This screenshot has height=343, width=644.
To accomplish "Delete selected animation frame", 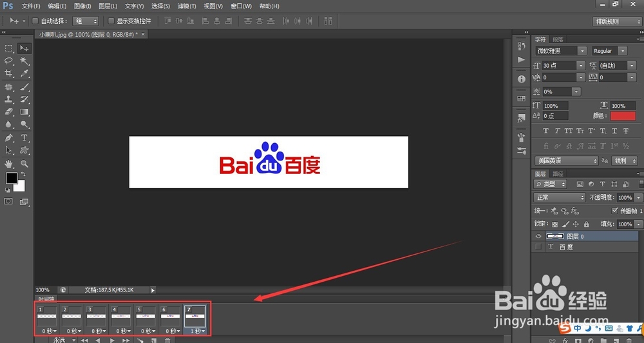I will coord(167,340).
